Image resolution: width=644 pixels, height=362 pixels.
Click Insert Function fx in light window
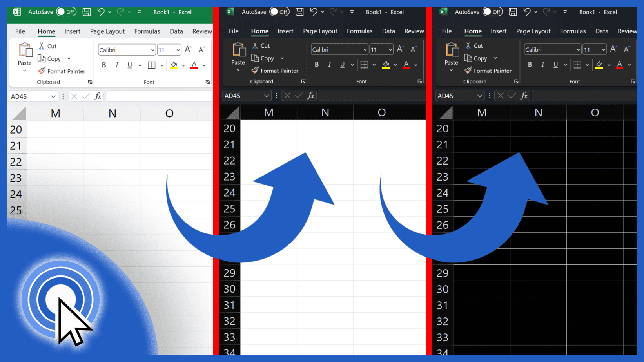(x=98, y=96)
